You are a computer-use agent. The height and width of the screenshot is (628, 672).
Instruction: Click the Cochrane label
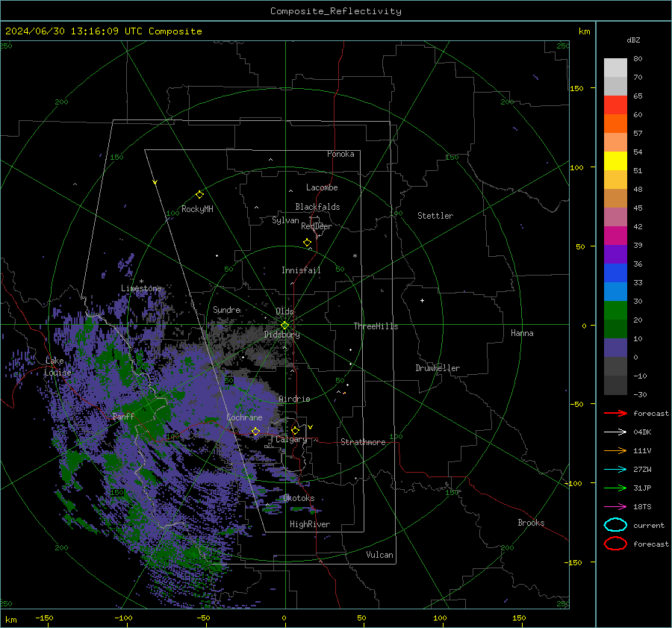coord(244,417)
